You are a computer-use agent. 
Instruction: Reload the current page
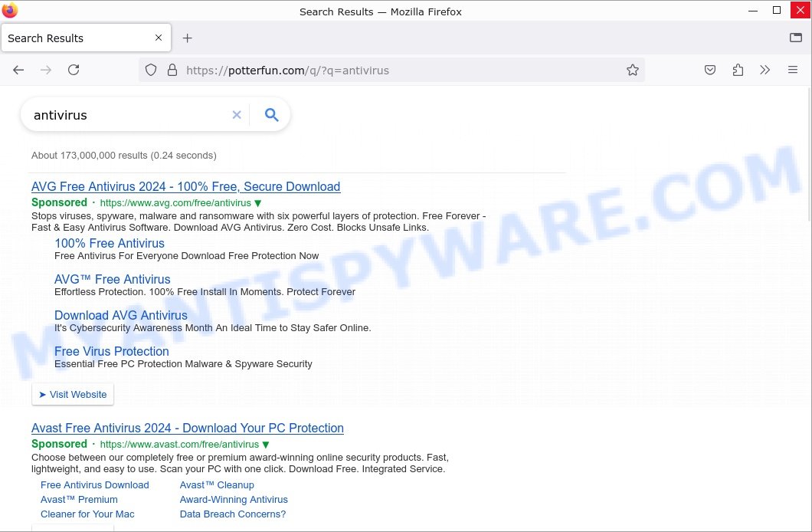coord(74,70)
